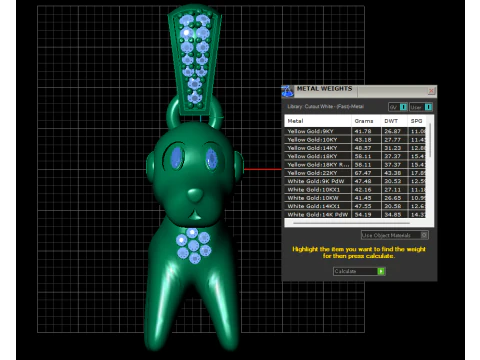Select the Yellow Gold:9KY row
This screenshot has height=360, width=480.
pyautogui.click(x=355, y=131)
